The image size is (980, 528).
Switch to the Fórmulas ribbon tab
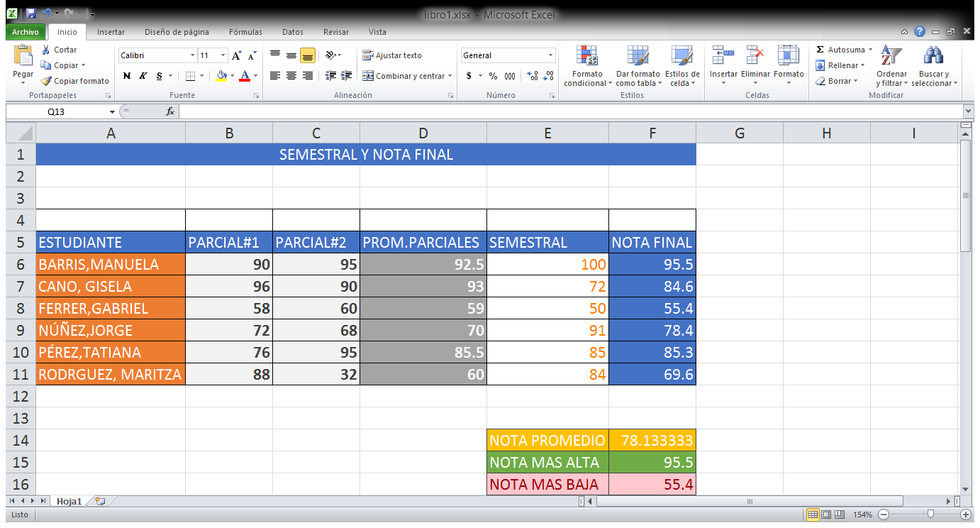[x=245, y=32]
